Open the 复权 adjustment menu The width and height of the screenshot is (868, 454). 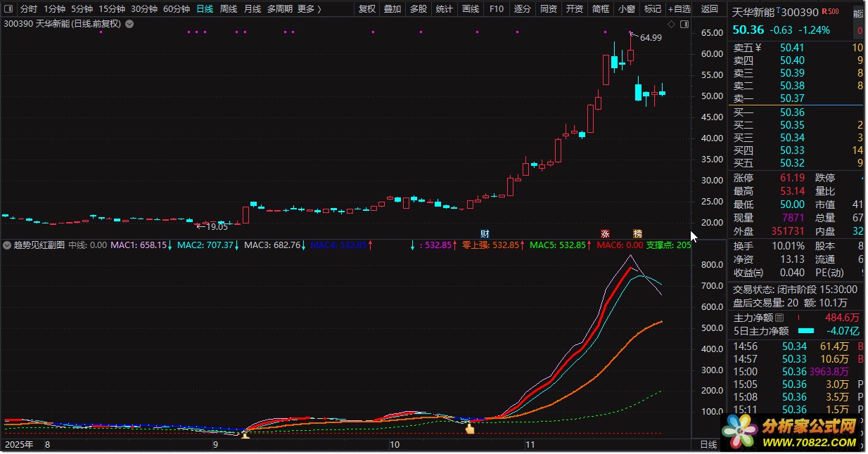click(x=367, y=9)
